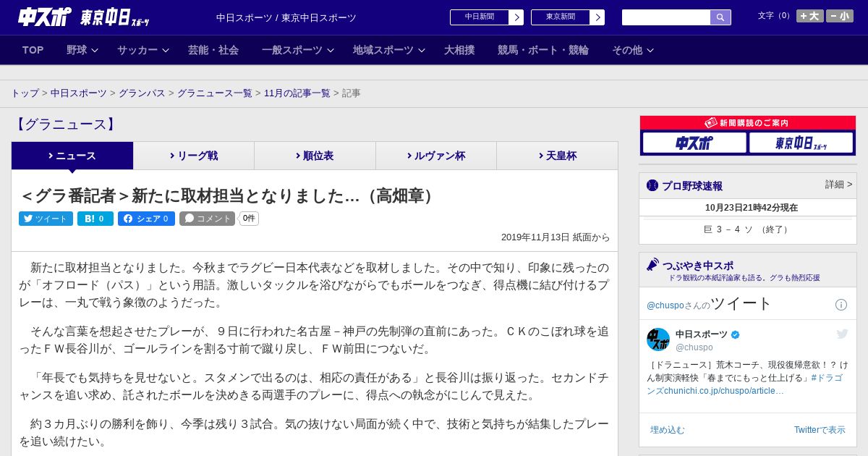Click the 中スポ subscription banner button
The height and width of the screenshot is (456, 868).
(694, 143)
